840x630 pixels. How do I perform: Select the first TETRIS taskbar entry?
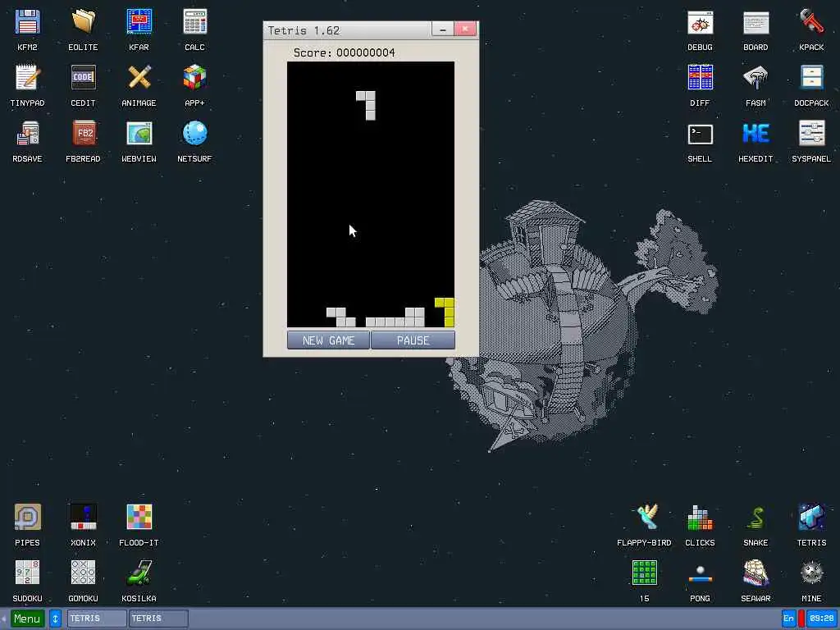point(97,619)
